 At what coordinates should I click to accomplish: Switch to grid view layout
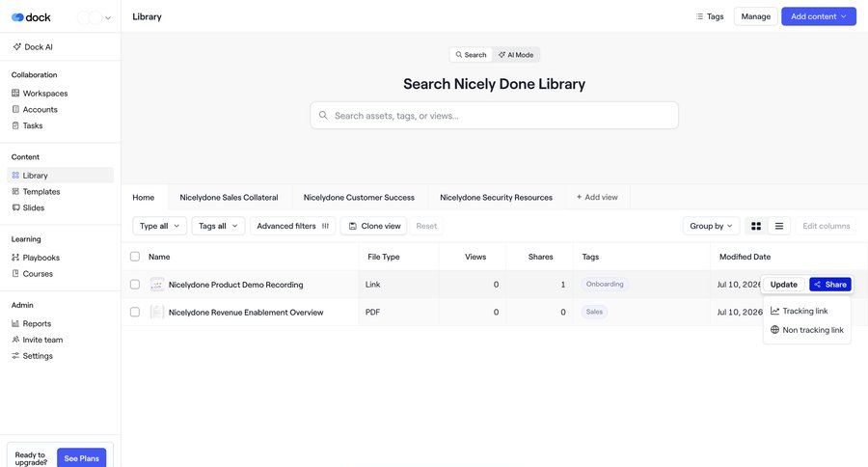[x=755, y=226]
